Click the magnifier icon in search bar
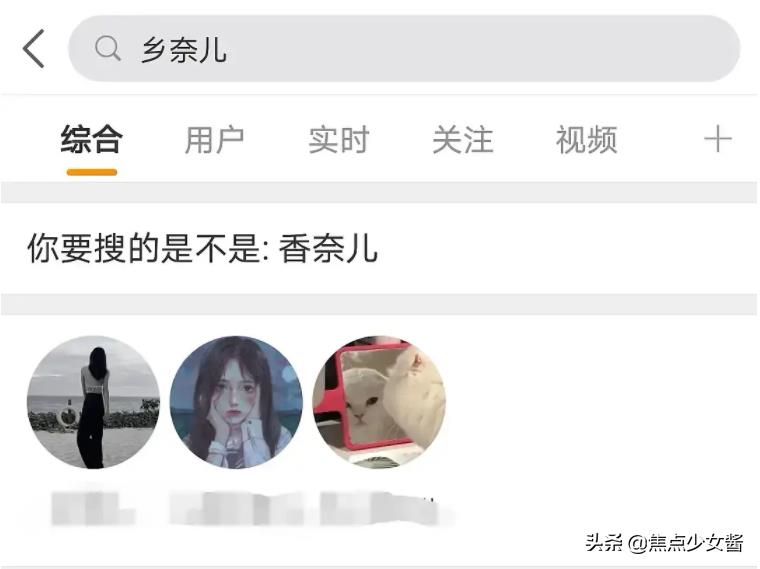 pos(108,48)
